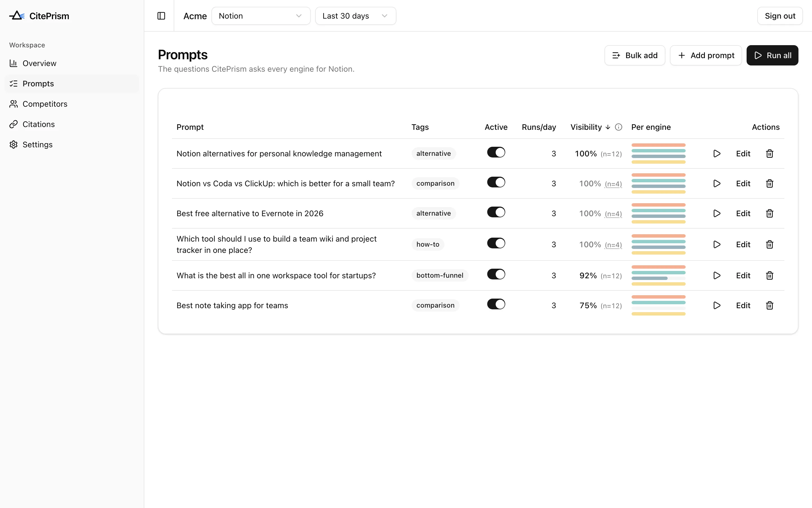Run the 'Best note taking app' prompt
The image size is (812, 508).
[x=716, y=305]
